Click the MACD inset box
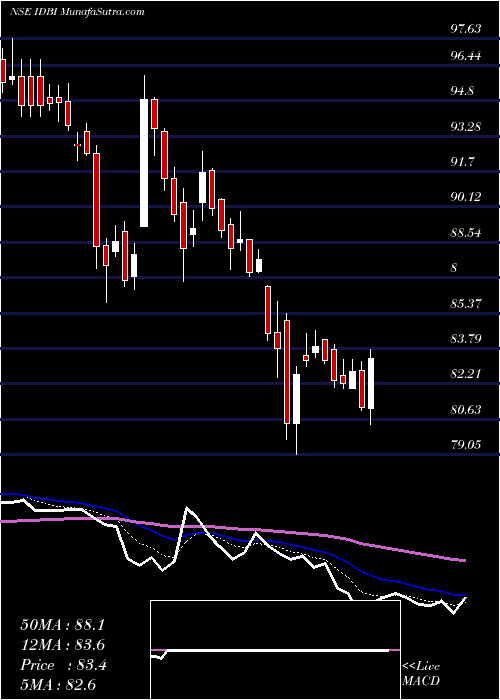Image resolution: width=500 pixels, height=700 pixels. (275, 650)
